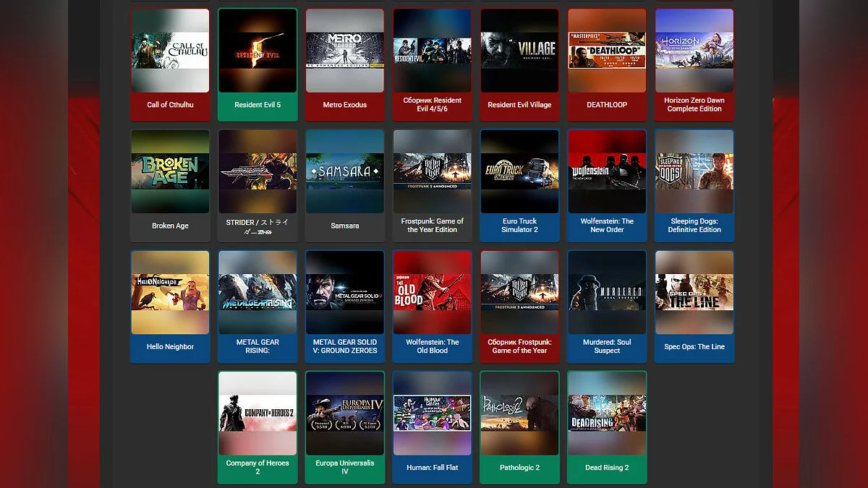Open the Spec Ops The Line cover
This screenshot has height=488, width=868.
pyautogui.click(x=694, y=292)
